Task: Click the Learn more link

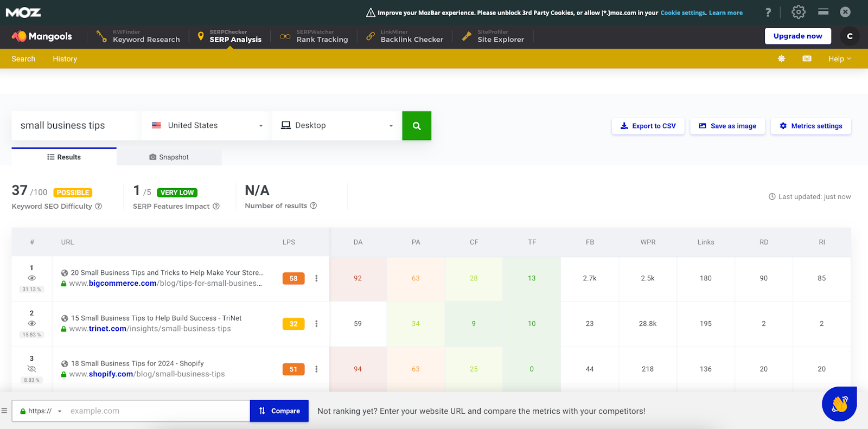Action: (x=726, y=13)
